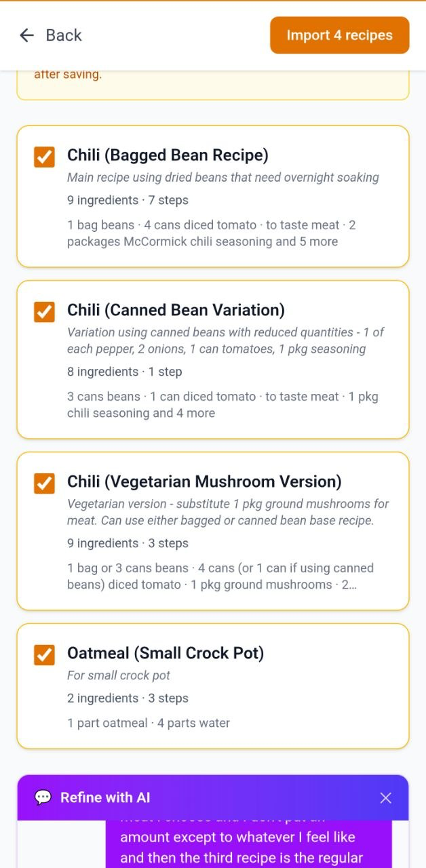Click the chat bubble icon in Refine with AI
This screenshot has height=868, width=426.
click(43, 798)
